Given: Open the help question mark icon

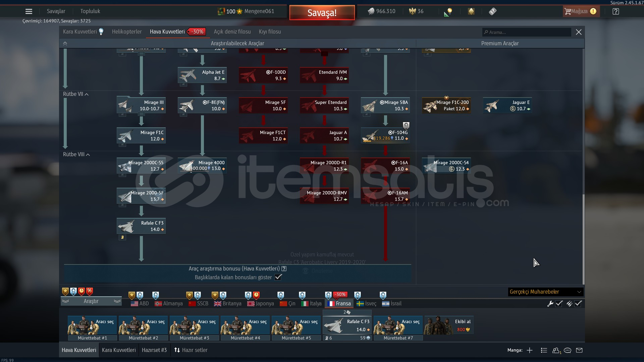Looking at the screenshot, I should [x=615, y=11].
